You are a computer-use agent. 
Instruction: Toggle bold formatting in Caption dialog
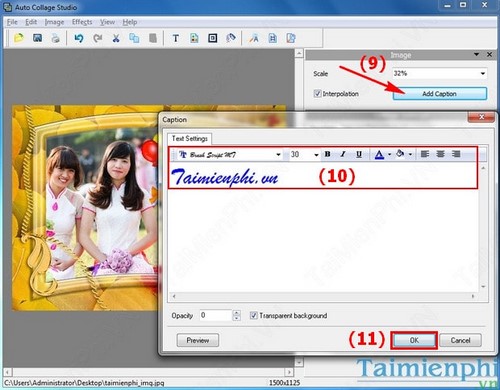(327, 154)
